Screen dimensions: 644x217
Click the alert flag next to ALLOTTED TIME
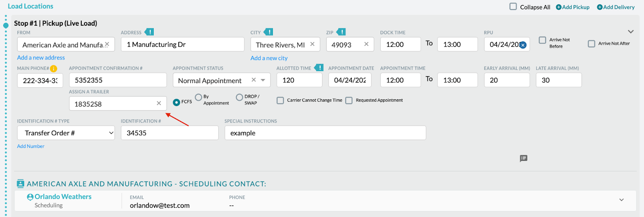pos(319,68)
